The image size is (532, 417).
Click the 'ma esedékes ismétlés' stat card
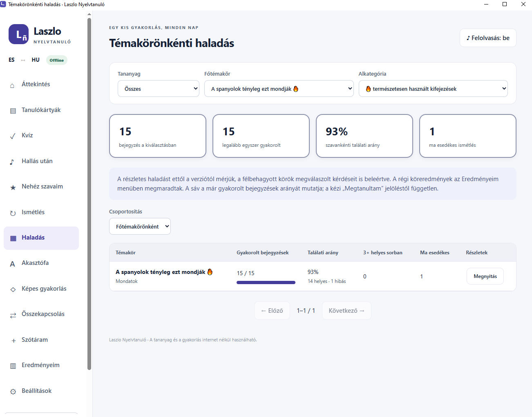coord(468,136)
